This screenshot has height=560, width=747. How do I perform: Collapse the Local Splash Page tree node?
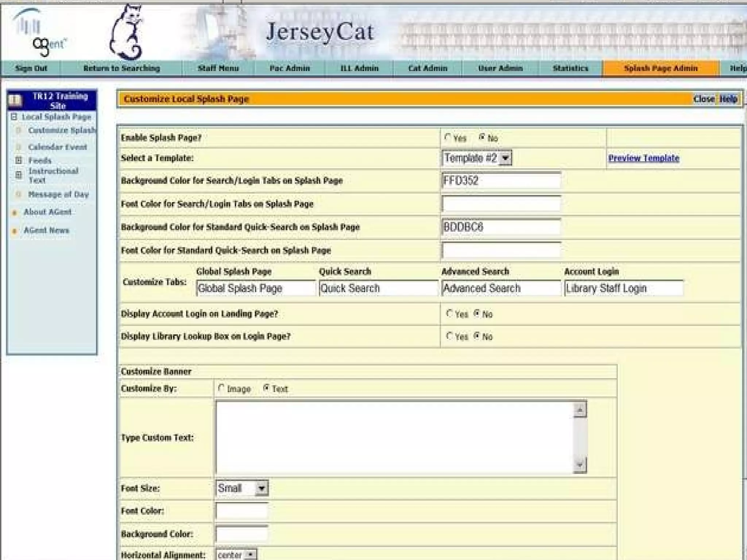14,117
